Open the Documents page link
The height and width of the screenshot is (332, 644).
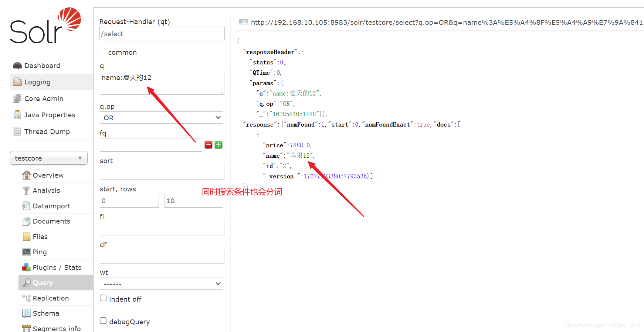click(51, 221)
